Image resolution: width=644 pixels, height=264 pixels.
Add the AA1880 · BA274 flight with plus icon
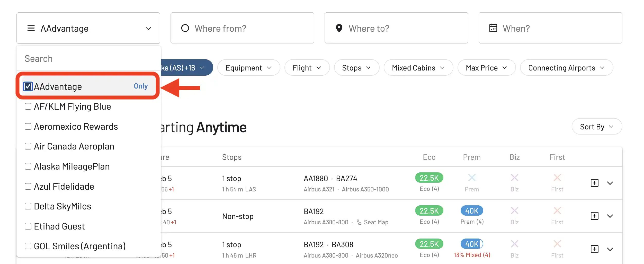tap(594, 183)
